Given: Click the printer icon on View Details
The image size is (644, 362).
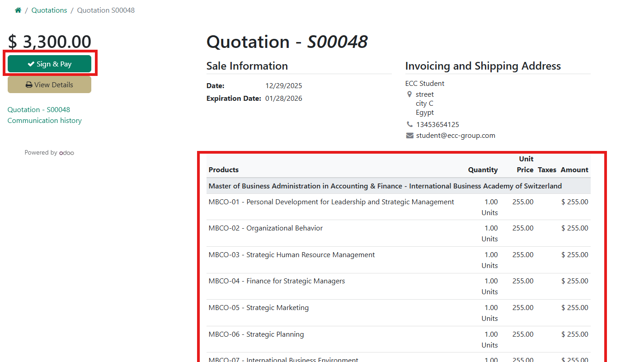Looking at the screenshot, I should (29, 85).
